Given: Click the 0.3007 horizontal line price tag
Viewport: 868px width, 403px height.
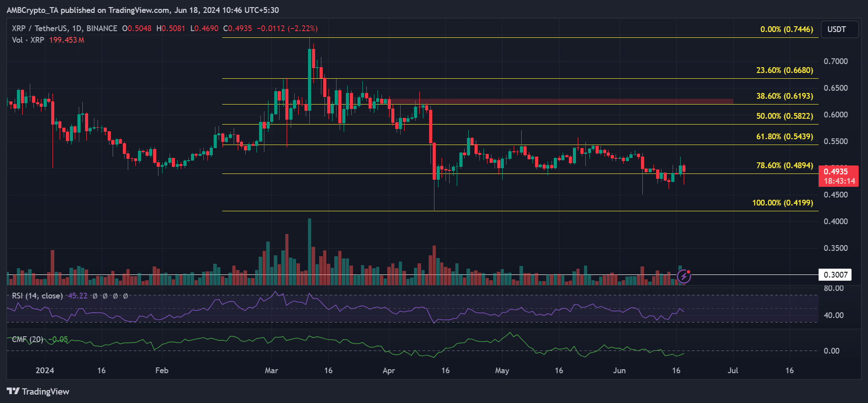Looking at the screenshot, I should tap(835, 275).
